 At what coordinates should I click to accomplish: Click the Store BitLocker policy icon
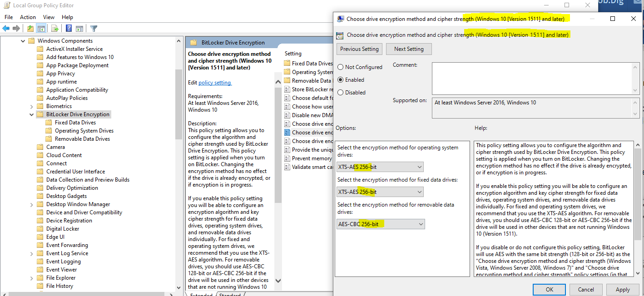[287, 89]
